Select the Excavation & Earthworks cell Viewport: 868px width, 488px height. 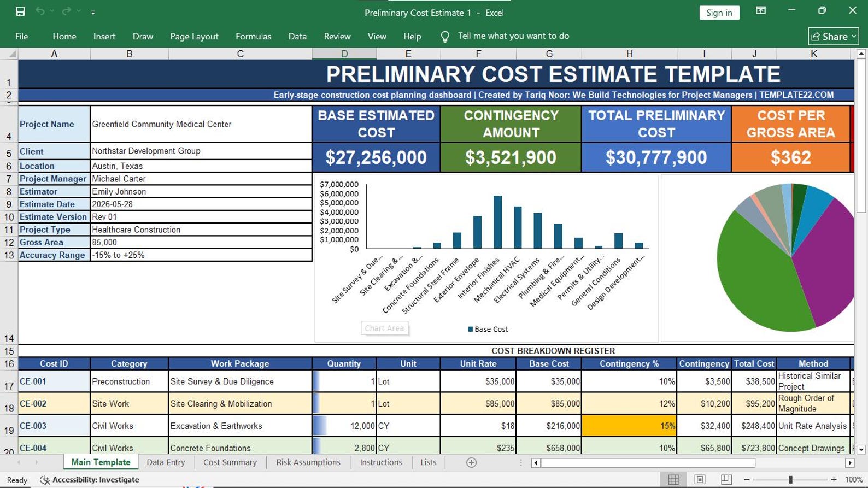pos(240,426)
